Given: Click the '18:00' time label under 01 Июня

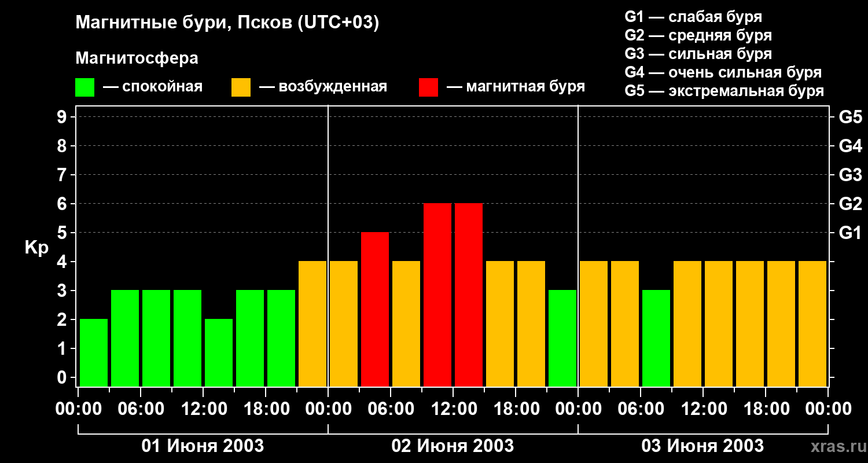Looking at the screenshot, I should click(266, 409).
